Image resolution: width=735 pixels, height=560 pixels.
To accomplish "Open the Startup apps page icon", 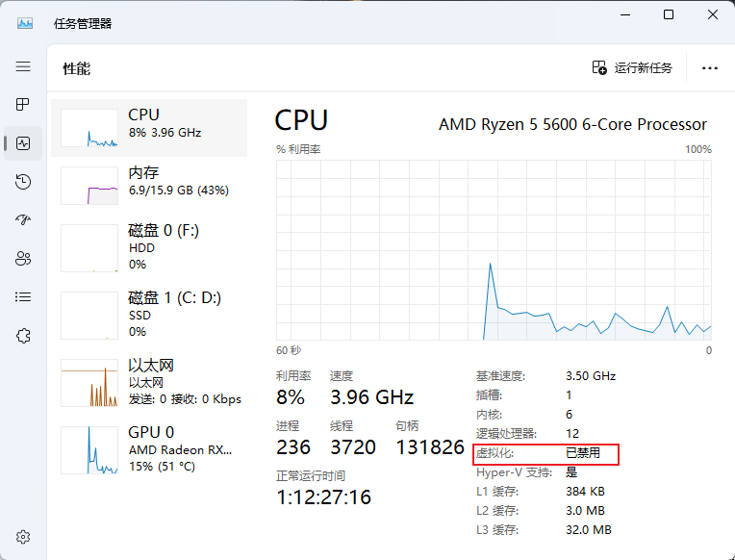I will pos(23,220).
